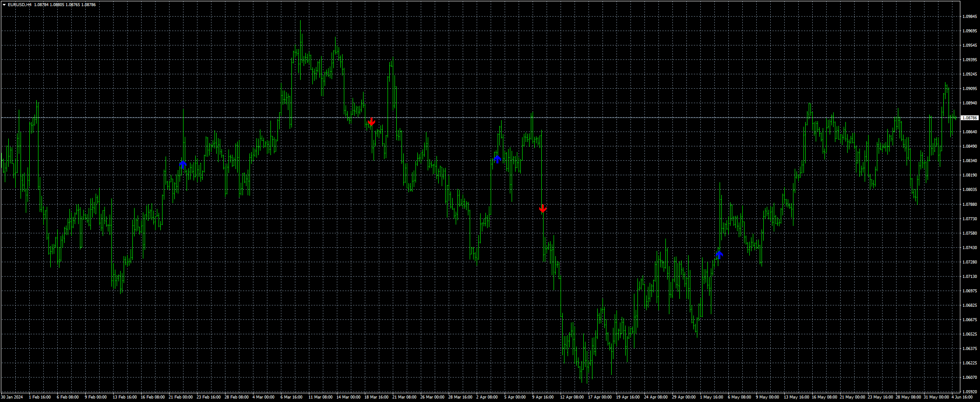Screen dimensions: 980x402
Task: Click the blue up arrow near 2 Apr
Action: pos(497,159)
